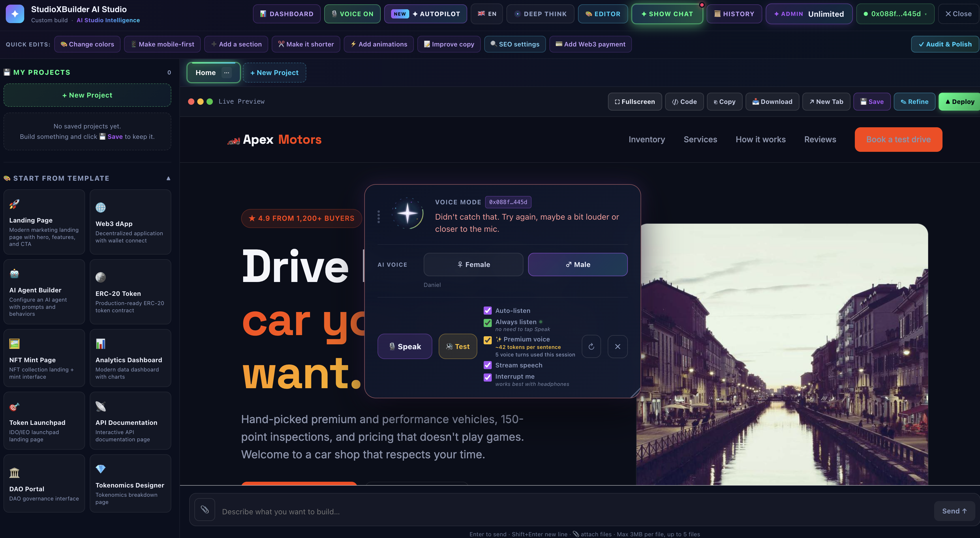Select the Analytics Dashboard chart template
This screenshot has width=980, height=538.
(130, 358)
